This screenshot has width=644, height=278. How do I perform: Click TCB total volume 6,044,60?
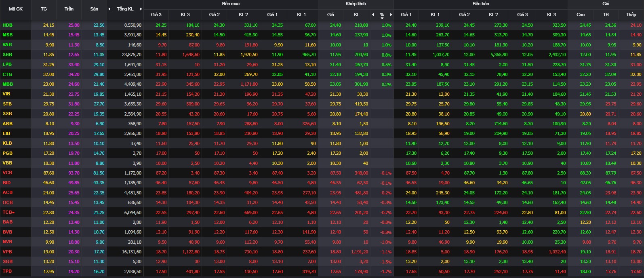[x=133, y=212]
